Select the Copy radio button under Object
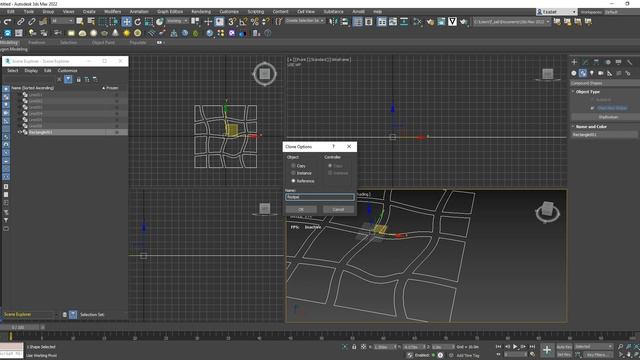Screen dimensions: 640x360 pos(293,166)
